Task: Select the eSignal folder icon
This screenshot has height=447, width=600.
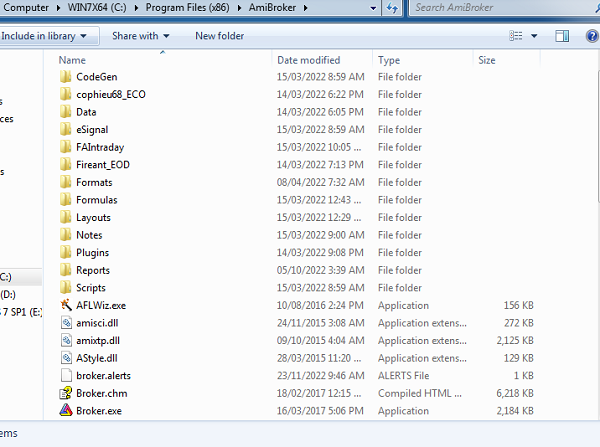Action: pos(66,130)
